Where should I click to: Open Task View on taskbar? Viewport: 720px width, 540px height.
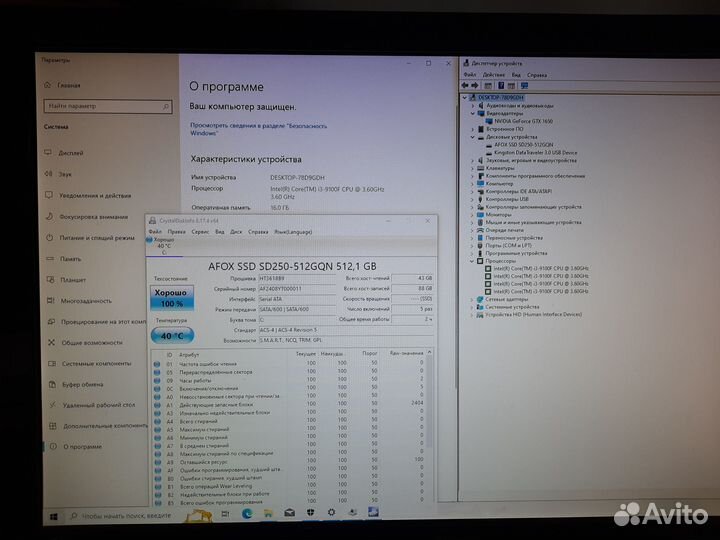pos(225,514)
